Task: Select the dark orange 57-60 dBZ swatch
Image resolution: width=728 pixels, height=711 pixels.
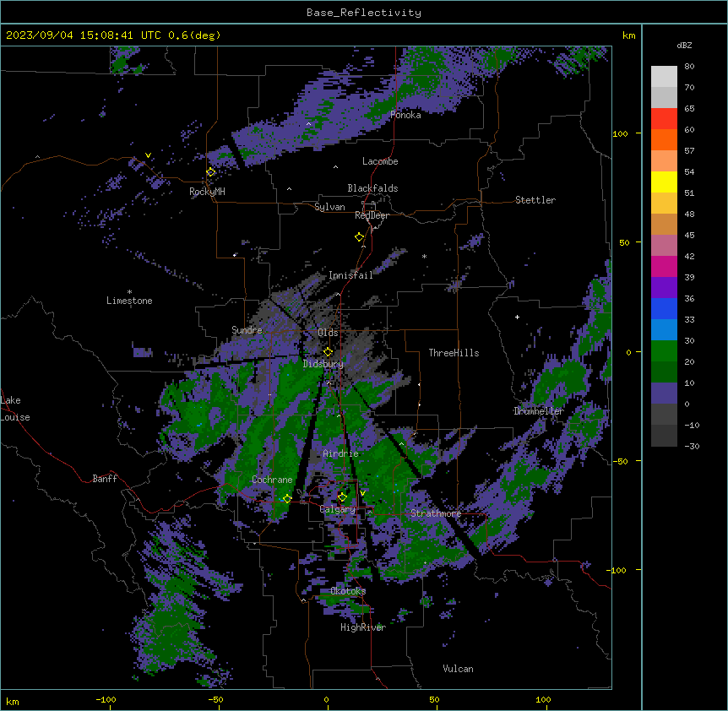Action: pyautogui.click(x=664, y=139)
